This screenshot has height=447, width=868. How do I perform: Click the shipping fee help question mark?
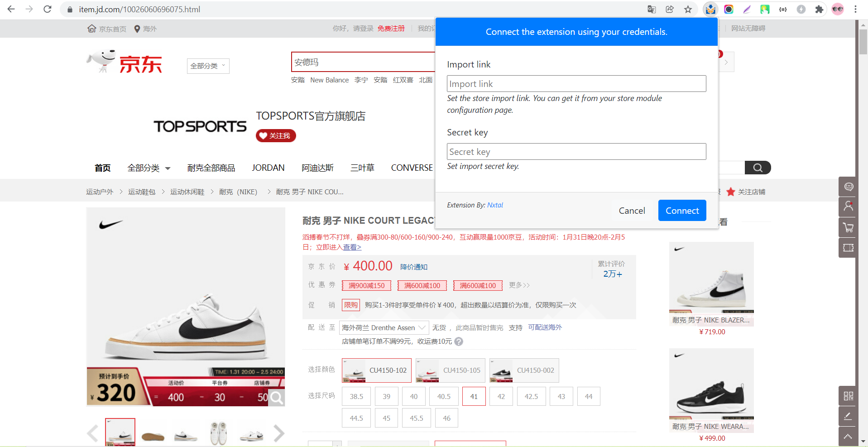click(459, 341)
